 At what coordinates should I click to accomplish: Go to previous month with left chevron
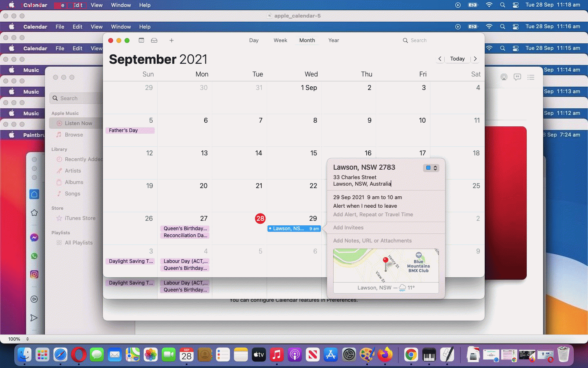[440, 59]
